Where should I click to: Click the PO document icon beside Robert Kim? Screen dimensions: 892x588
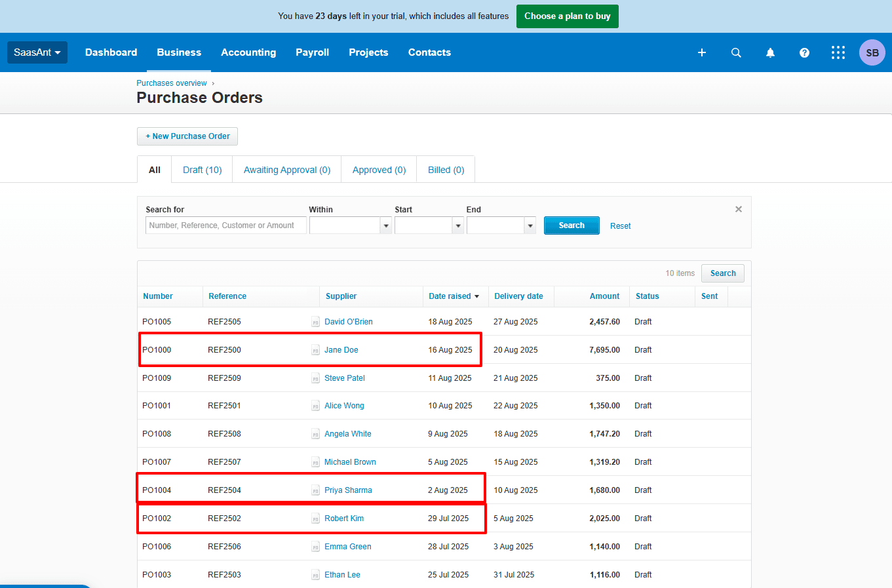pyautogui.click(x=315, y=518)
